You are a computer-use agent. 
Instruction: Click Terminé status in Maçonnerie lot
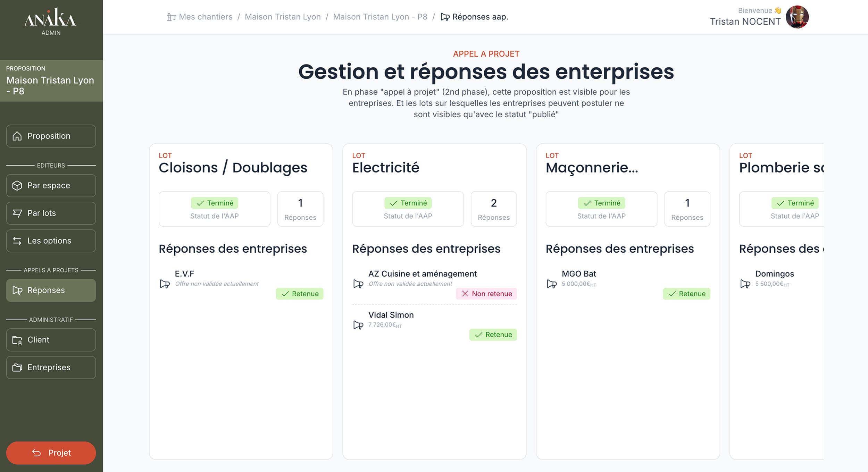(x=601, y=203)
